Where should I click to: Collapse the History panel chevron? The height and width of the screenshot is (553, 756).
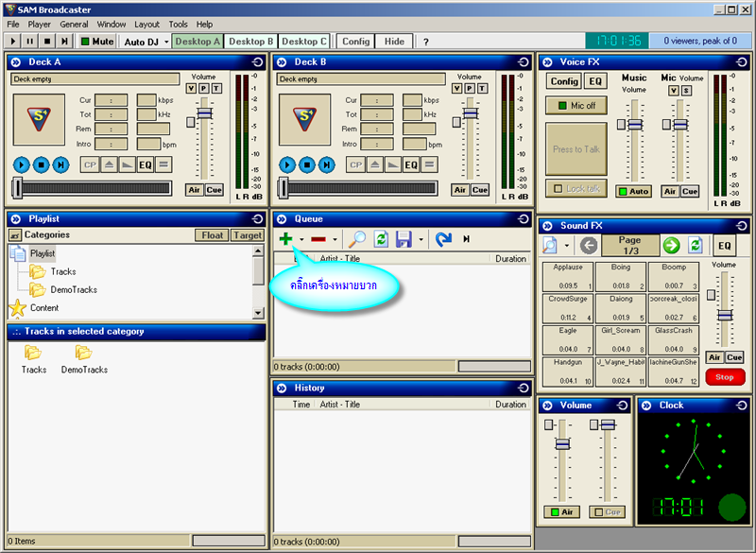pyautogui.click(x=282, y=389)
